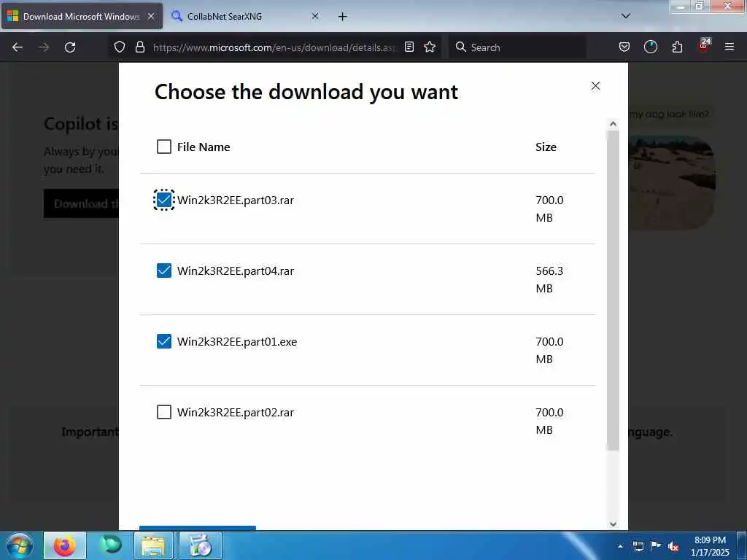Open the extensions puzzle icon
Image resolution: width=747 pixels, height=560 pixels.
(x=677, y=47)
